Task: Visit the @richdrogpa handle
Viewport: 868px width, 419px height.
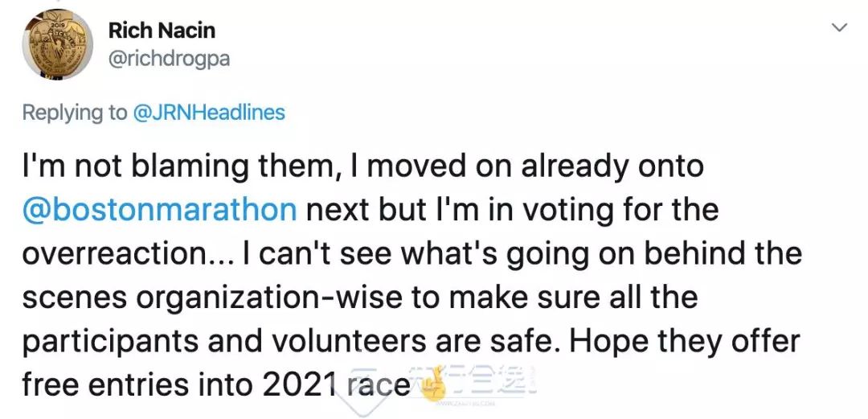Action: [169, 59]
